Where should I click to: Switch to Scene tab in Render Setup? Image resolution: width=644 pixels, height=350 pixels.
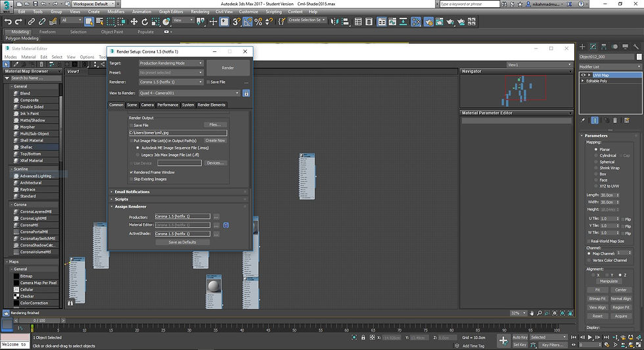(x=132, y=105)
